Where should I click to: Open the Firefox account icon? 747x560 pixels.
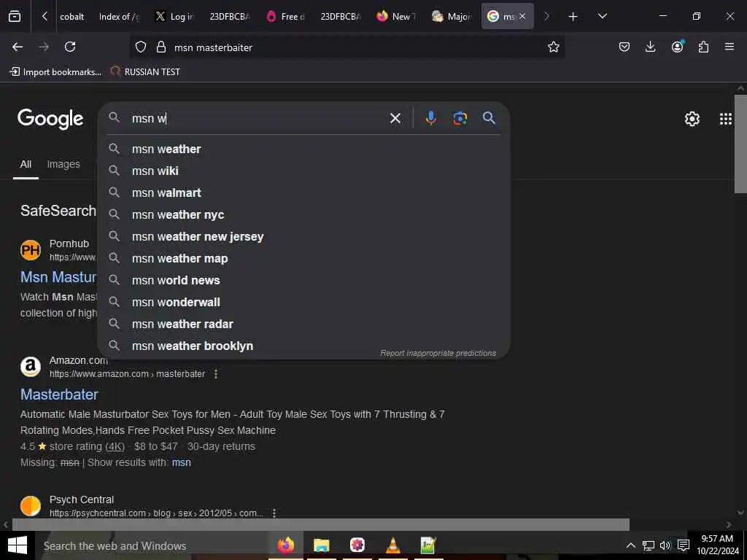677,47
